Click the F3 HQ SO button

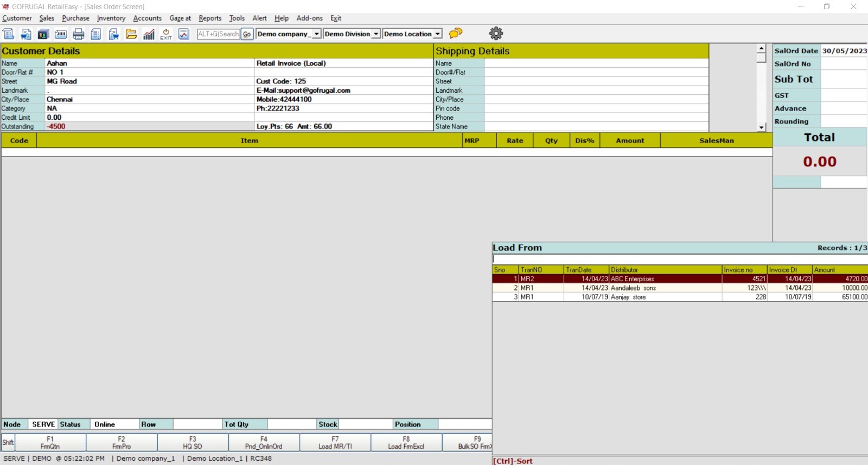point(193,442)
